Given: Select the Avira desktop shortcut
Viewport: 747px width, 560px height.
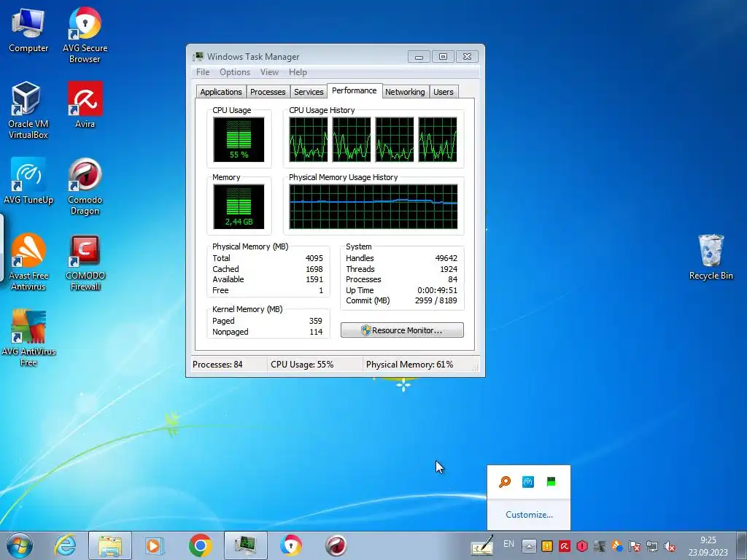Looking at the screenshot, I should (x=85, y=105).
